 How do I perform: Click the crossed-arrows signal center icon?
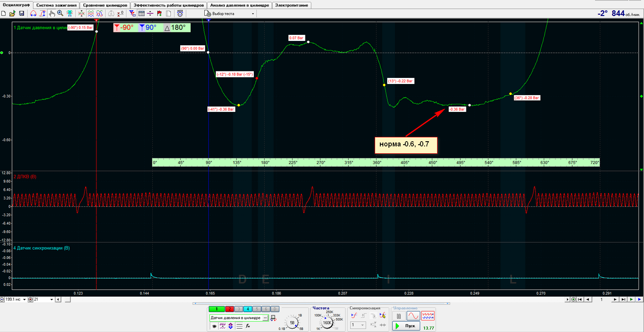tap(81, 13)
